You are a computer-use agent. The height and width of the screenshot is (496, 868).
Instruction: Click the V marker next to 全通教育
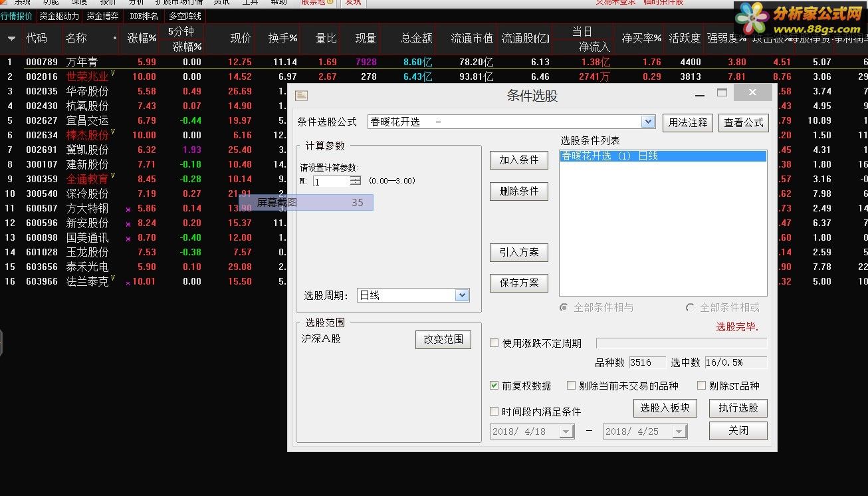tap(113, 176)
